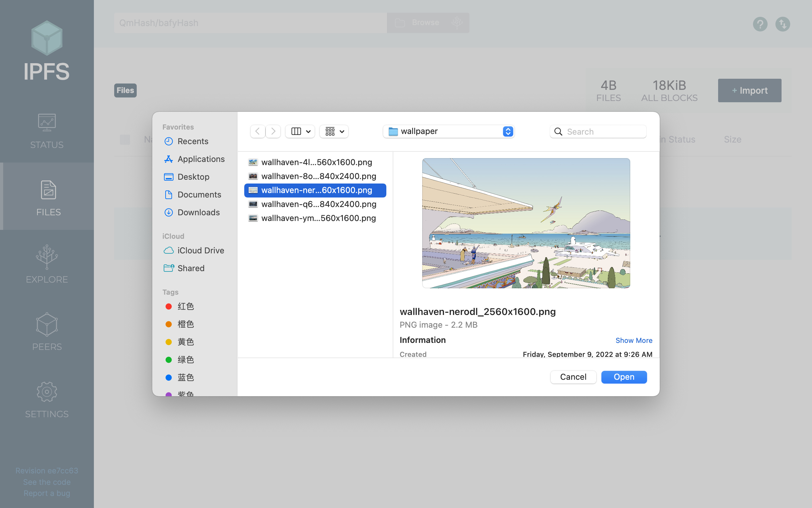
Task: Open the Settings section in IPFS sidebar
Action: [x=47, y=400]
